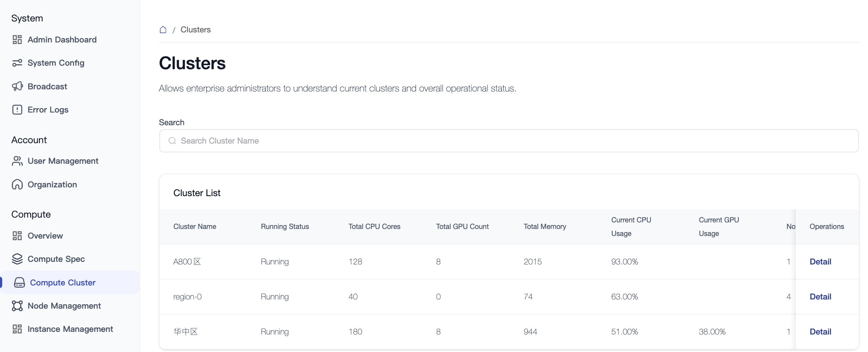The image size is (868, 352).
Task: Select the Compute Cluster sidebar item
Action: click(63, 283)
